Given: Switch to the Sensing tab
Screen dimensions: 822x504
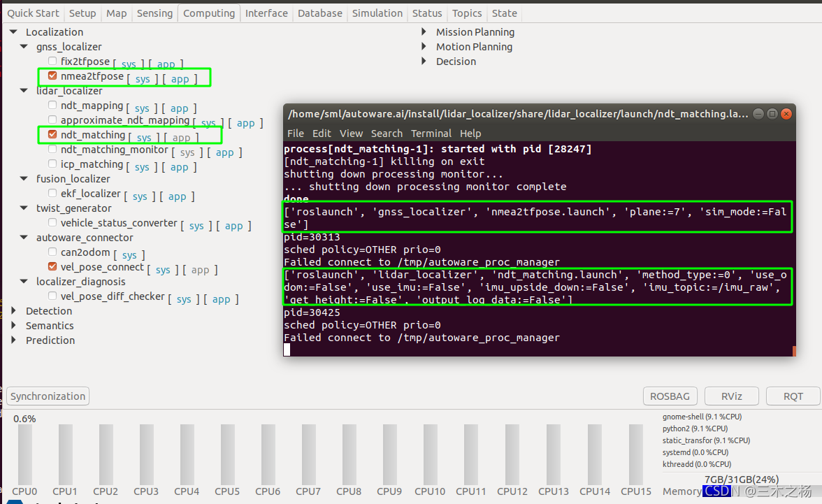Looking at the screenshot, I should point(154,13).
